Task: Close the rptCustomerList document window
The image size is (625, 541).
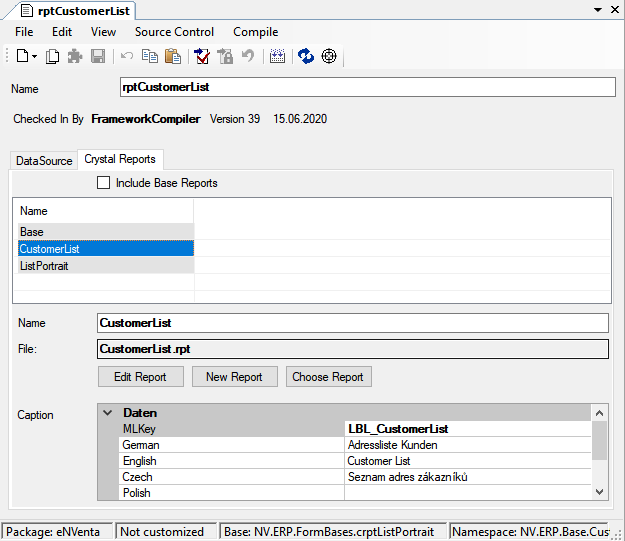Action: pyautogui.click(x=615, y=10)
